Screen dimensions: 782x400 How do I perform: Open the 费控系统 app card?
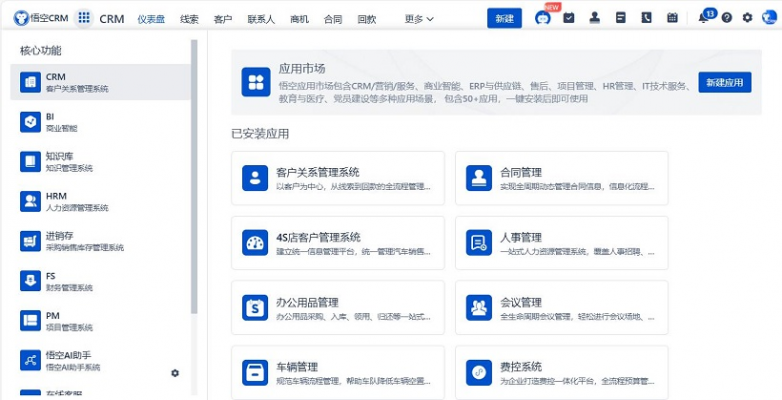point(562,373)
